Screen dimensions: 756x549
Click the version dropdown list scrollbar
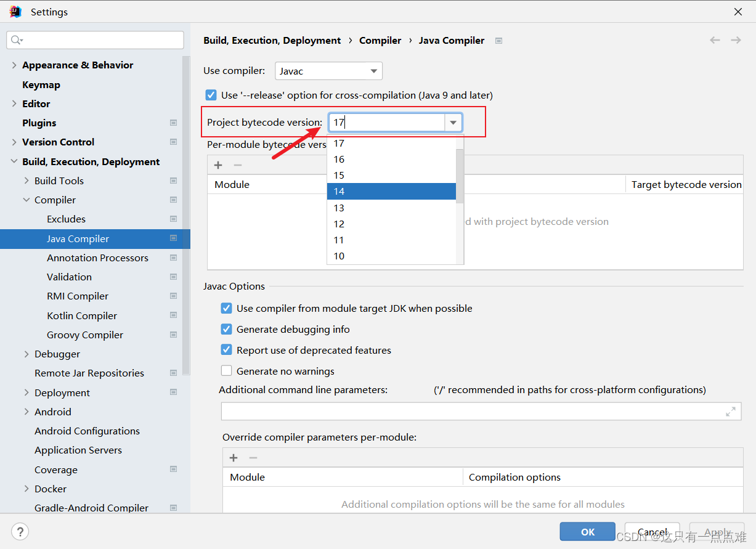tap(460, 176)
